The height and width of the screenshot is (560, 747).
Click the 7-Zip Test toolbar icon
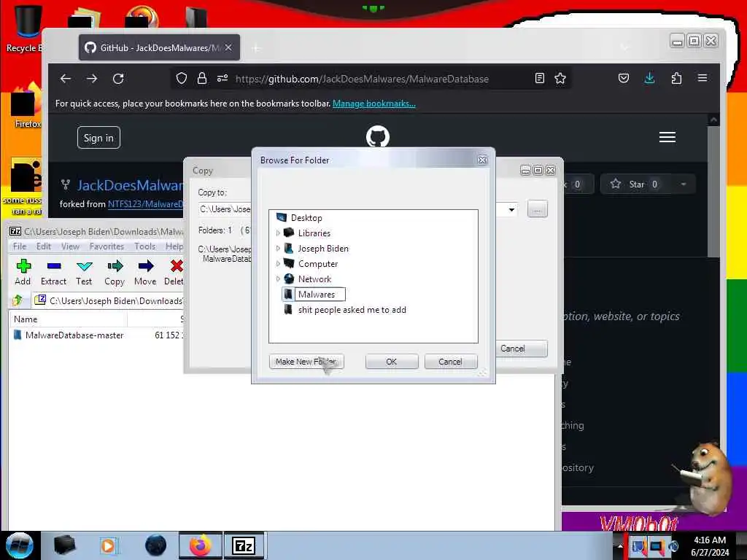(85, 266)
